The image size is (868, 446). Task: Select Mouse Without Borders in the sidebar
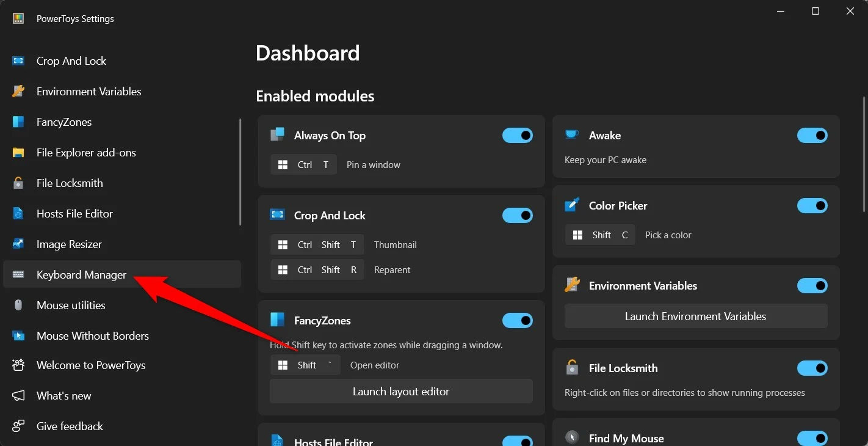coord(122,335)
